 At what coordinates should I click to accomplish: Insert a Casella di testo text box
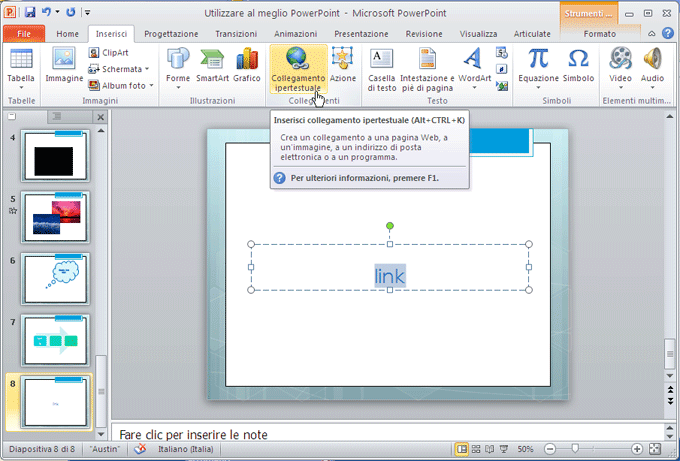[x=382, y=69]
